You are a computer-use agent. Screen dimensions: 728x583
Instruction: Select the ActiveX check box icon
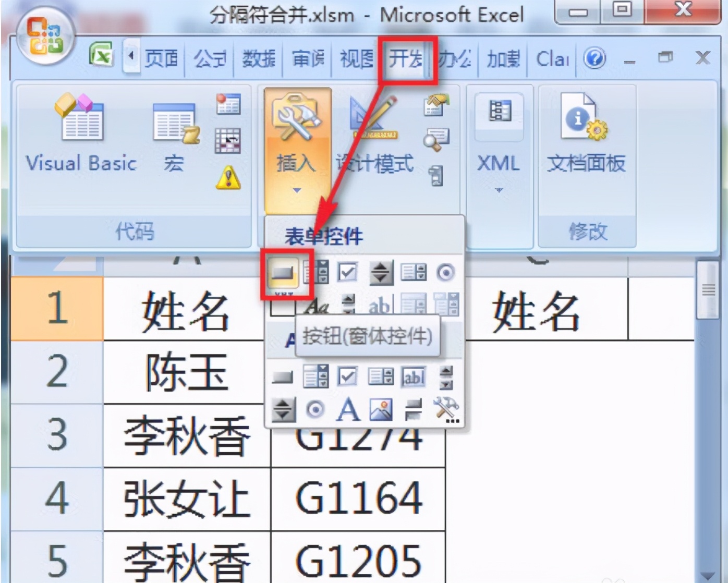347,376
